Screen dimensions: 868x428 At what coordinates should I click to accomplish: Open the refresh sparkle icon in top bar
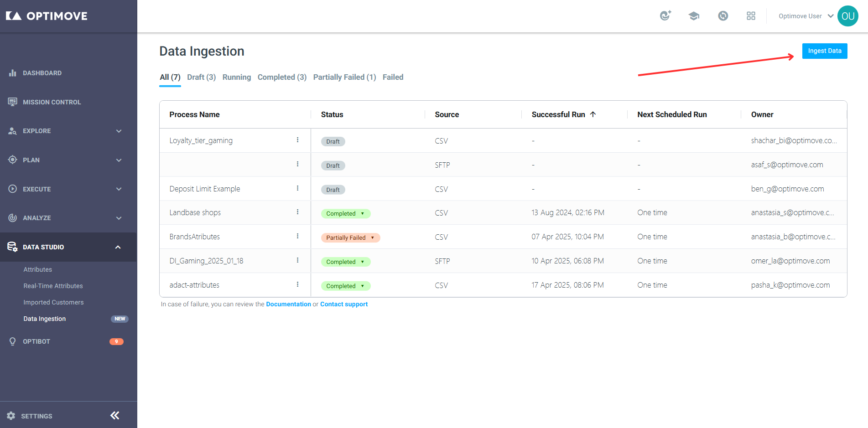pyautogui.click(x=665, y=16)
